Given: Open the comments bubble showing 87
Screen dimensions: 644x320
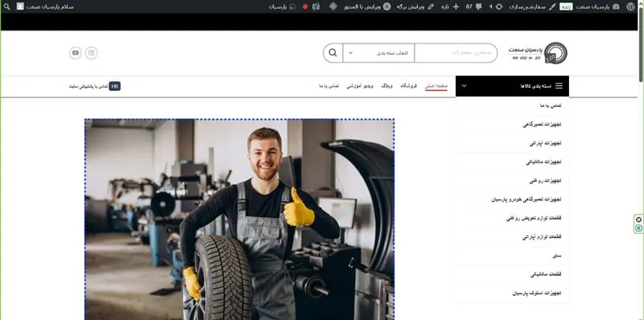Looking at the screenshot, I should (x=474, y=6).
